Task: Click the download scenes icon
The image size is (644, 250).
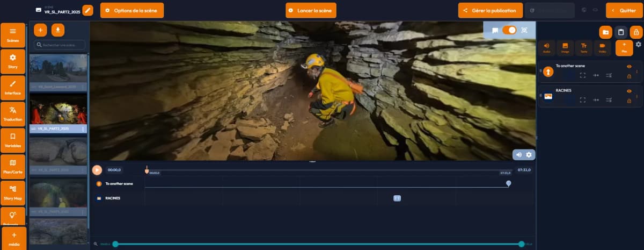Action: pos(57,30)
